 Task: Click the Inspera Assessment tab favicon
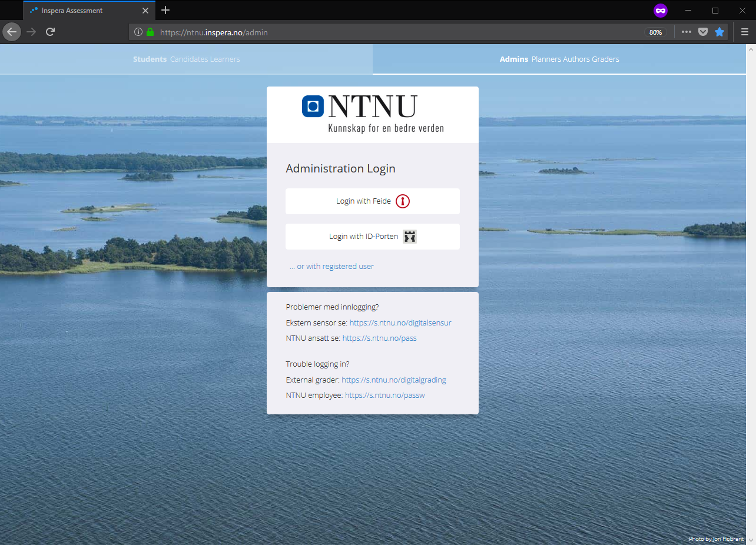point(34,11)
